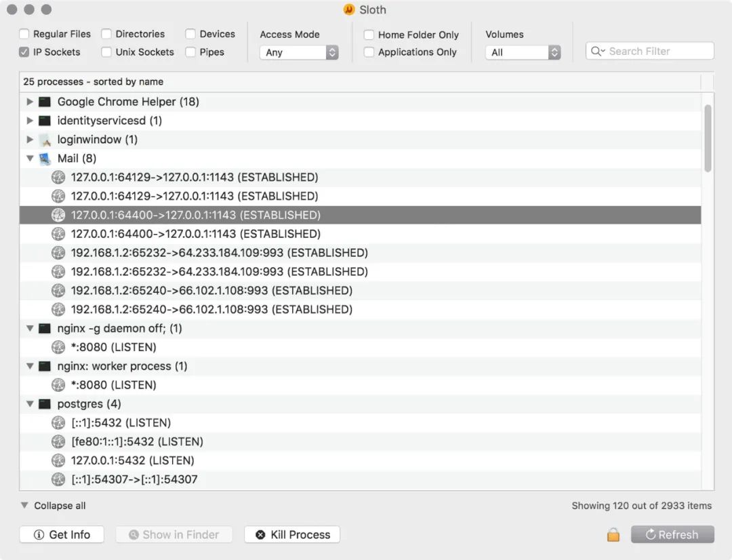Select 192.168.1.2:65240->66.102.1.108:993 first row

click(x=360, y=291)
